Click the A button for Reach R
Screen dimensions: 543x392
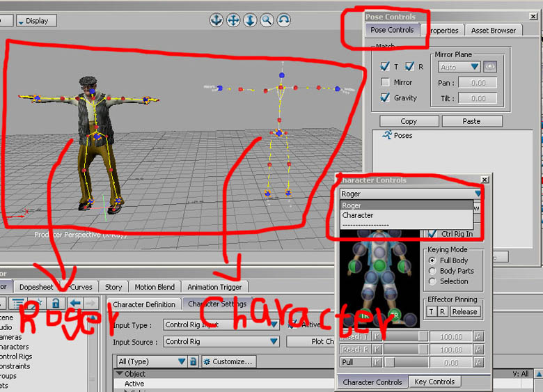[478, 350]
